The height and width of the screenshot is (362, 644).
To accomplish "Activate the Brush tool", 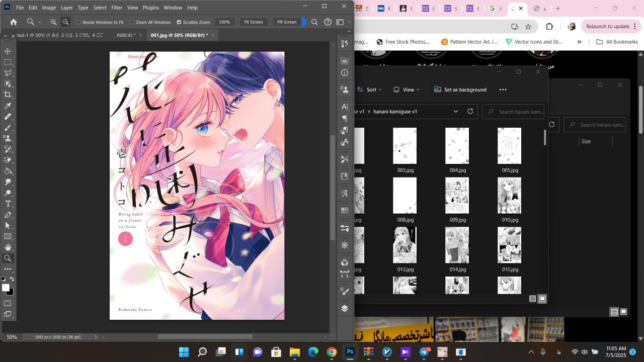I will [8, 127].
